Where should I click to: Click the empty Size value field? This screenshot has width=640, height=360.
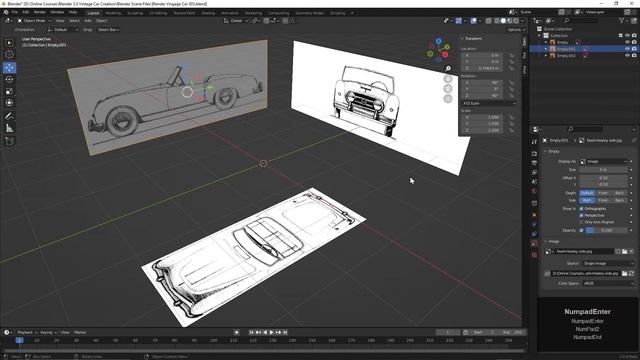(603, 169)
